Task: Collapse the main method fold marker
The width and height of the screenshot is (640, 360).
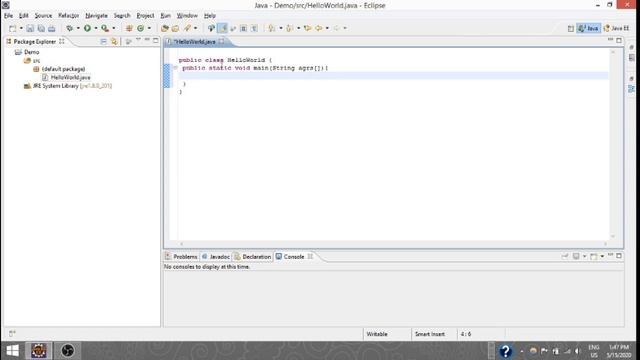Action: point(175,68)
